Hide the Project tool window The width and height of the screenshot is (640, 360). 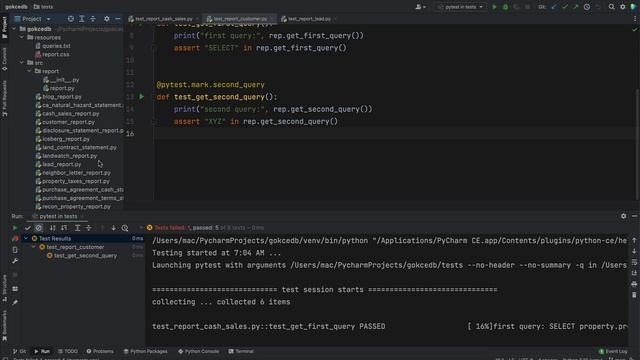click(118, 19)
